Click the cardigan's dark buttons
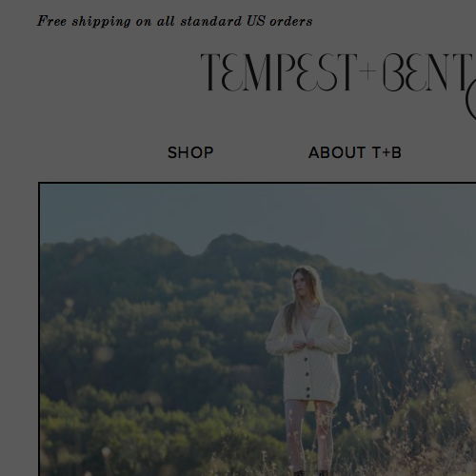This screenshot has height=476, width=476. pyautogui.click(x=307, y=378)
